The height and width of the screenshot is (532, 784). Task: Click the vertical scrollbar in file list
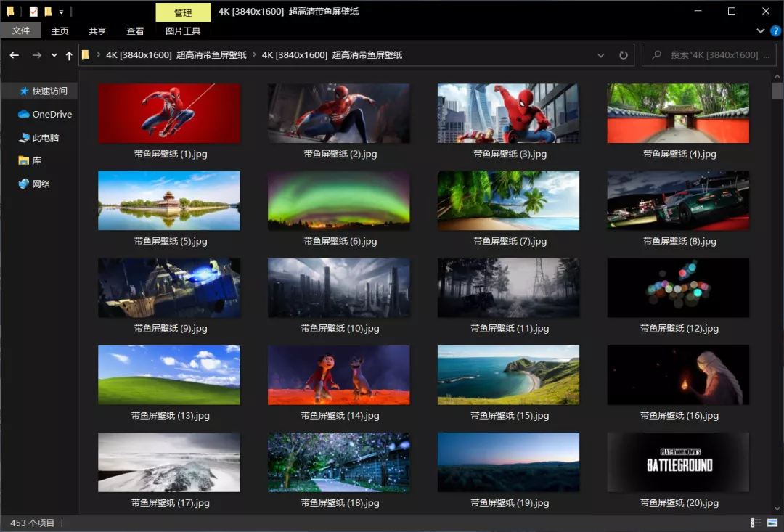[x=777, y=290]
